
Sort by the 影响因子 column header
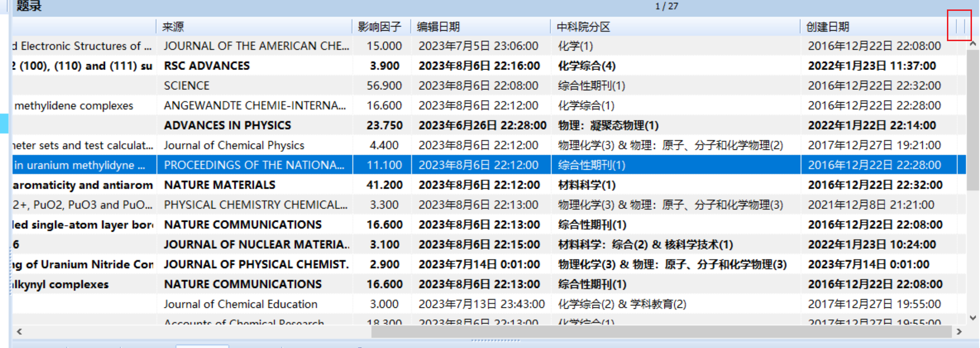tap(379, 26)
